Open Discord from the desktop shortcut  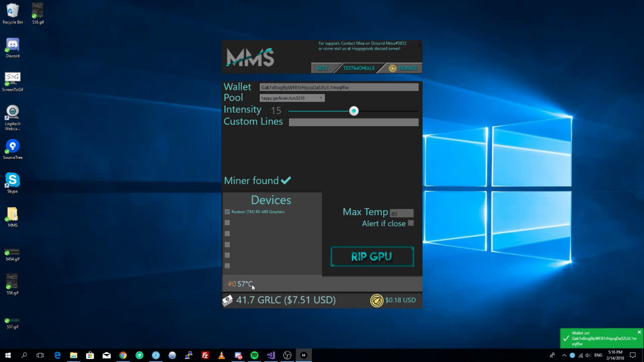pos(12,45)
